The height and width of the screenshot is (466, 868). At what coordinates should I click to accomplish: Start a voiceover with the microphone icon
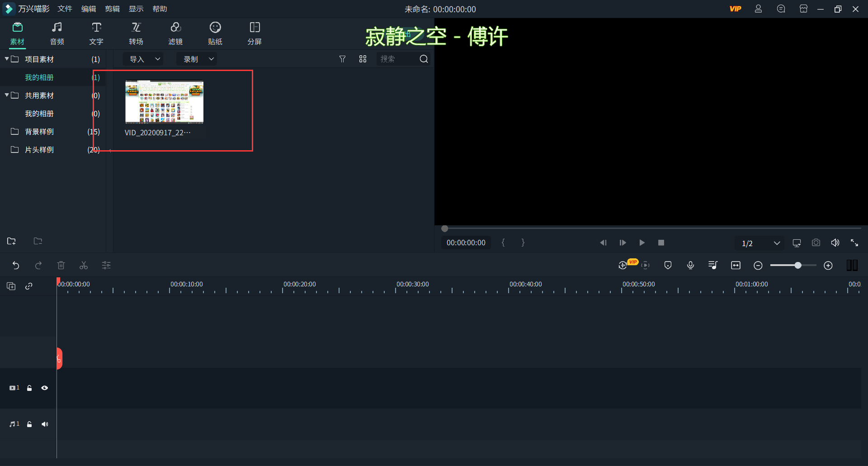pyautogui.click(x=690, y=265)
